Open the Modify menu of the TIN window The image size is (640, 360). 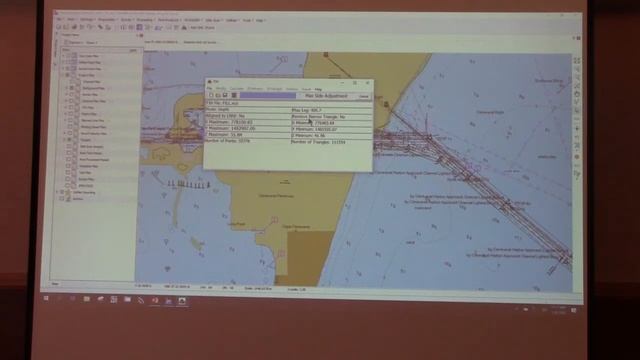tap(221, 89)
